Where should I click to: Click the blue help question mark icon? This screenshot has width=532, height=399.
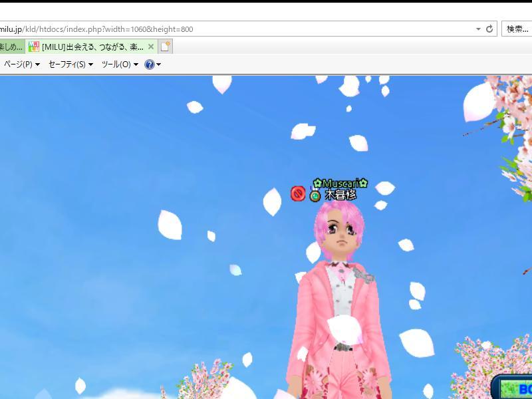pyautogui.click(x=149, y=65)
